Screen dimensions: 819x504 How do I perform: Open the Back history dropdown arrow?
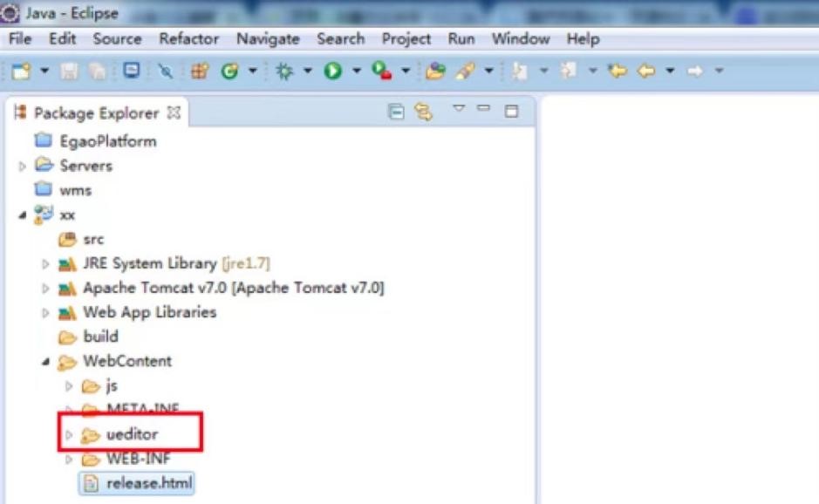[x=670, y=70]
